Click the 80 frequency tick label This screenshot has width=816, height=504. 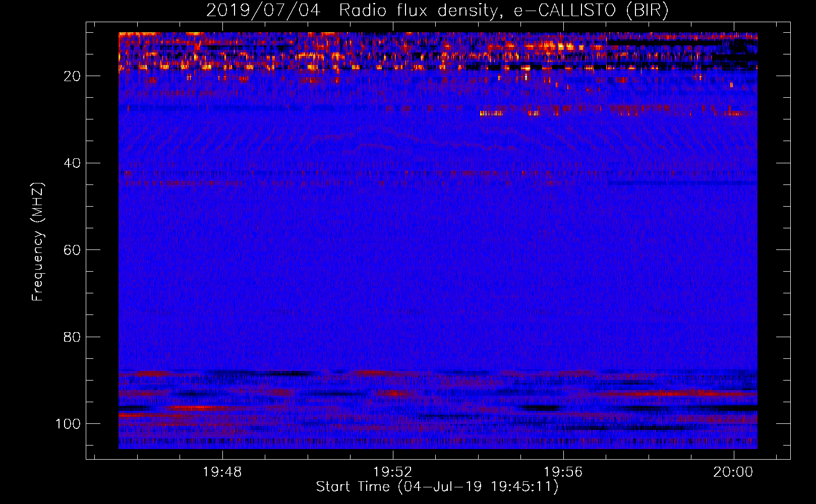click(72, 337)
